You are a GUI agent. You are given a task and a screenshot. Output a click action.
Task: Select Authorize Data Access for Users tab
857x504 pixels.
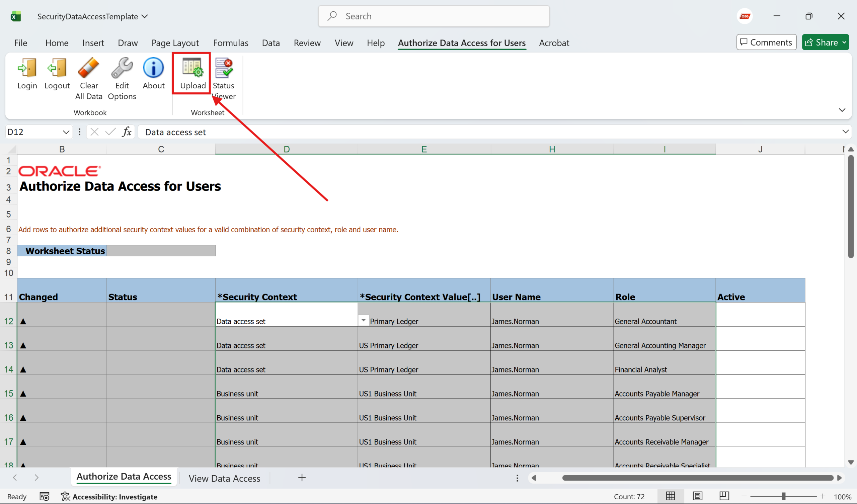tap(462, 43)
